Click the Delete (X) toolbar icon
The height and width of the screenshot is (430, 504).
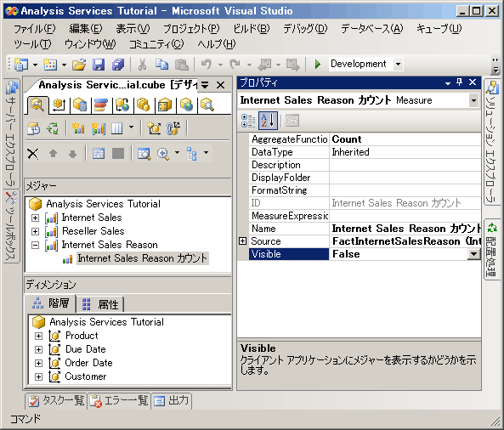pyautogui.click(x=33, y=154)
